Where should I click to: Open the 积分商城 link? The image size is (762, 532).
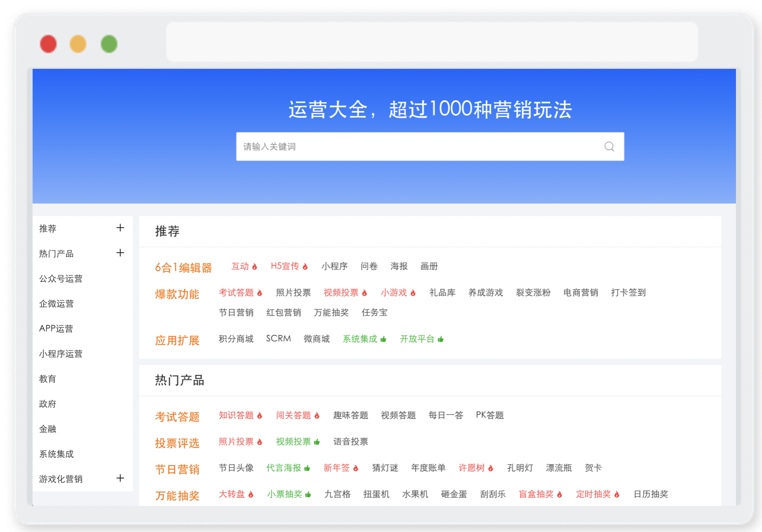click(x=236, y=339)
